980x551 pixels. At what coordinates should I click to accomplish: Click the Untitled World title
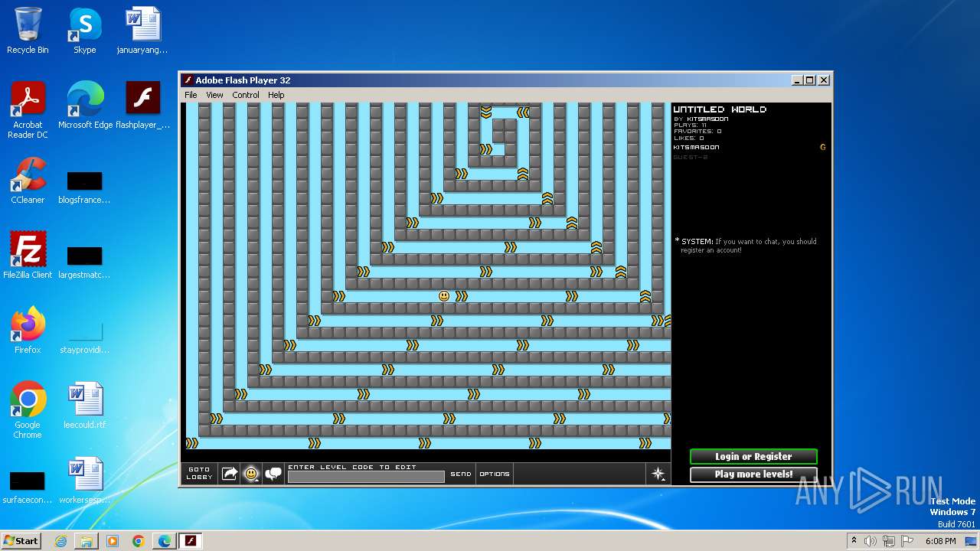pos(720,109)
